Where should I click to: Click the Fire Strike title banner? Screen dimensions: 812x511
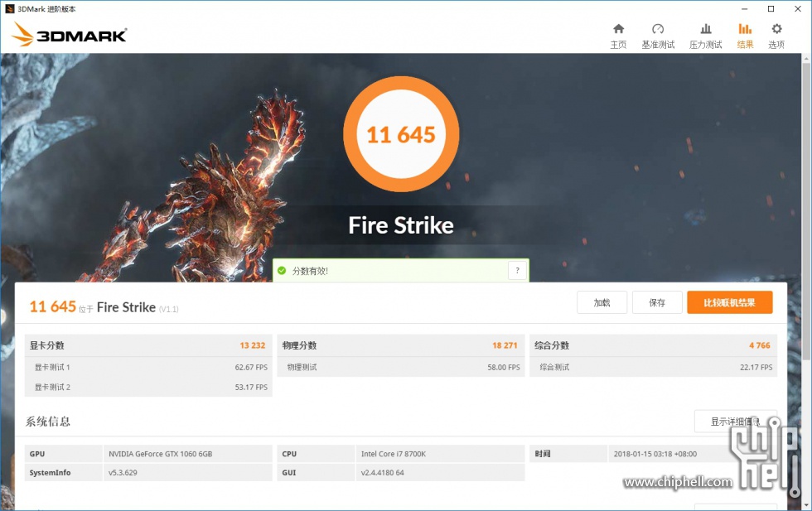coord(401,225)
